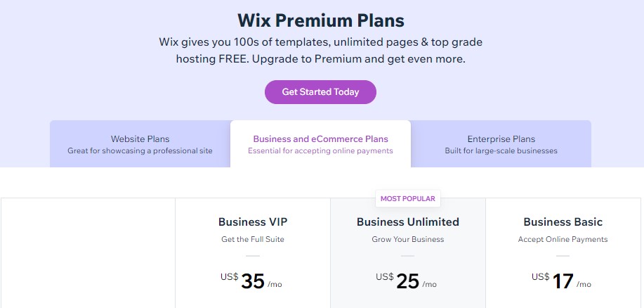The height and width of the screenshot is (308, 644).
Task: Click the Wix Premium Plans title
Action: coord(321,20)
